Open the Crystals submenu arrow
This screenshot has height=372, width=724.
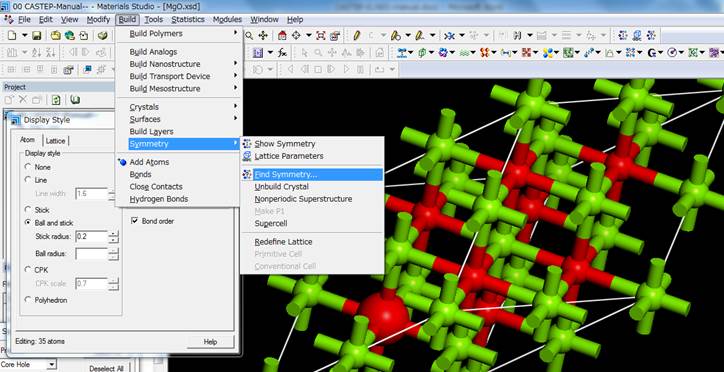click(235, 106)
